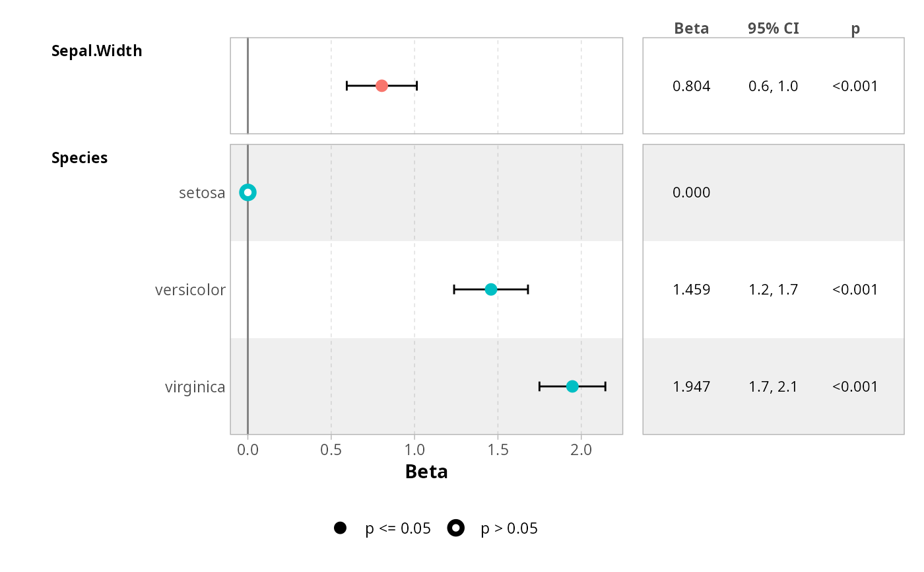Click the teal virginica point marker
Viewport: 924px width, 572px height.
(572, 386)
